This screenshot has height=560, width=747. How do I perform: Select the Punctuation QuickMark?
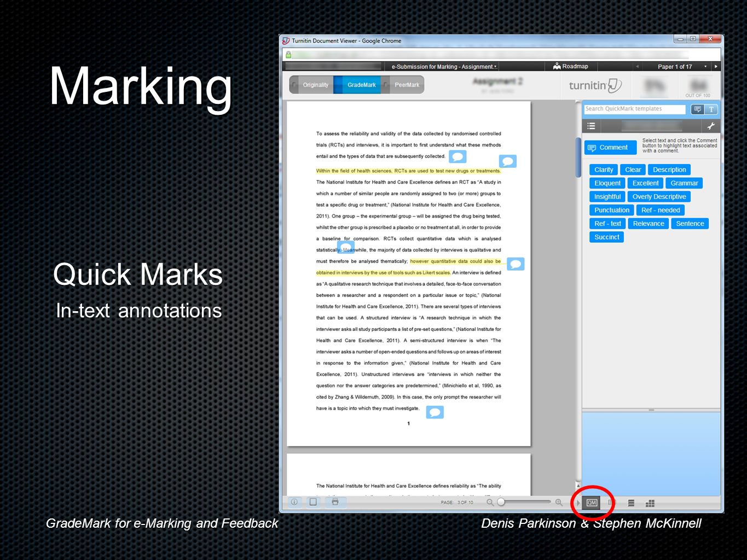pos(612,210)
